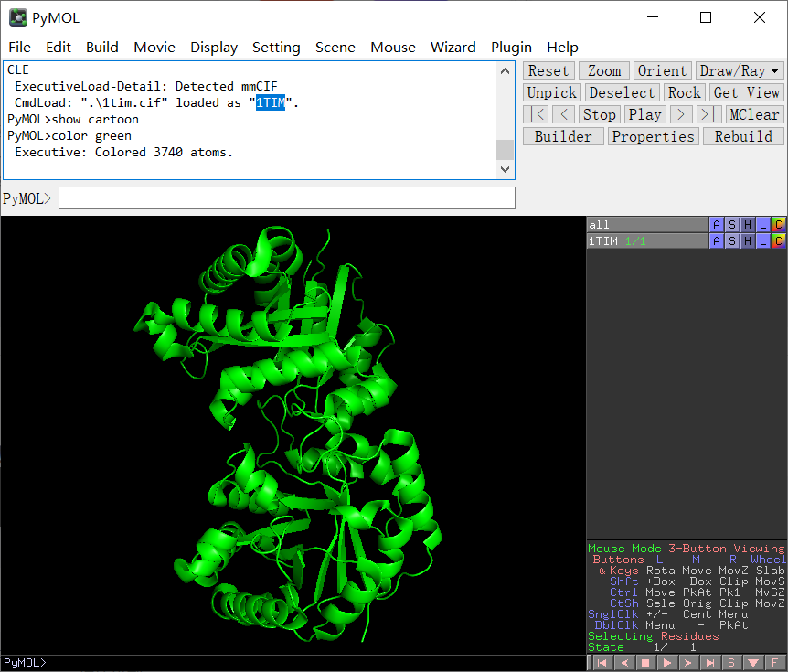The image size is (788, 672).
Task: Open the Display menu
Action: [214, 48]
